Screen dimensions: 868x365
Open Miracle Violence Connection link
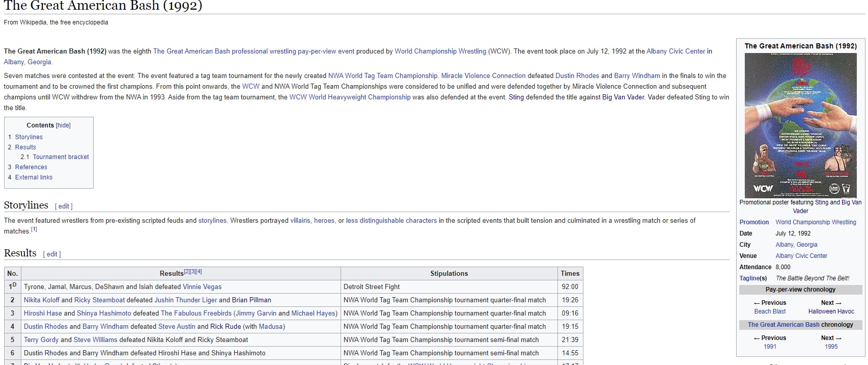(483, 76)
